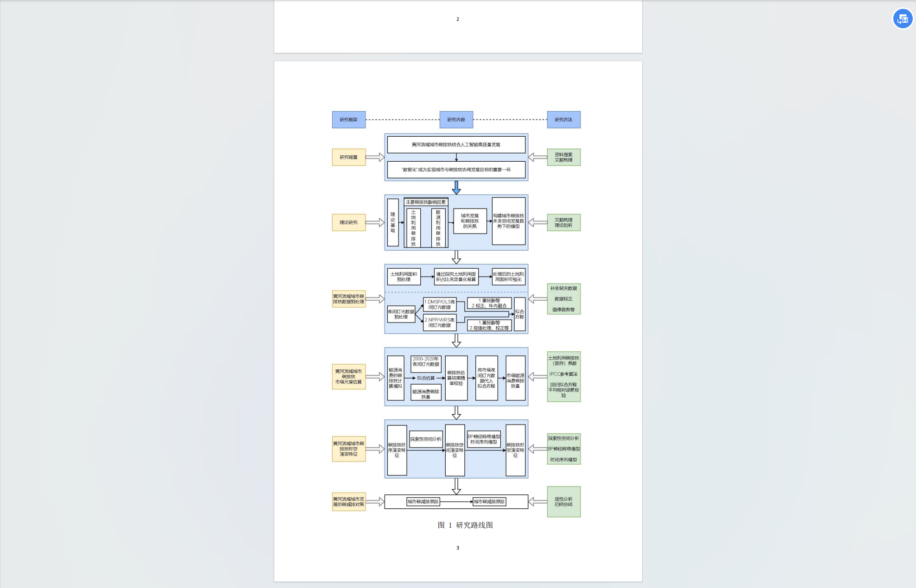Screen dimensions: 916x588
Task: Click the vertical '拟合方程' box
Action: [x=520, y=314]
